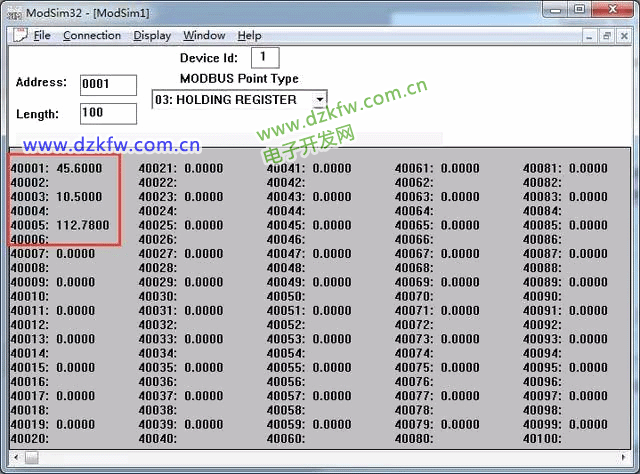
Task: Click the Length field showing 100
Action: click(x=107, y=113)
